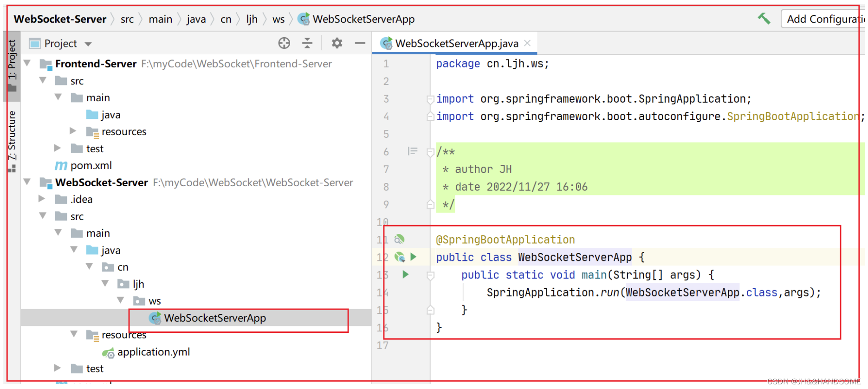The image size is (868, 389).
Task: Select the WebSocketServerApp.java editor tab
Action: pyautogui.click(x=455, y=43)
